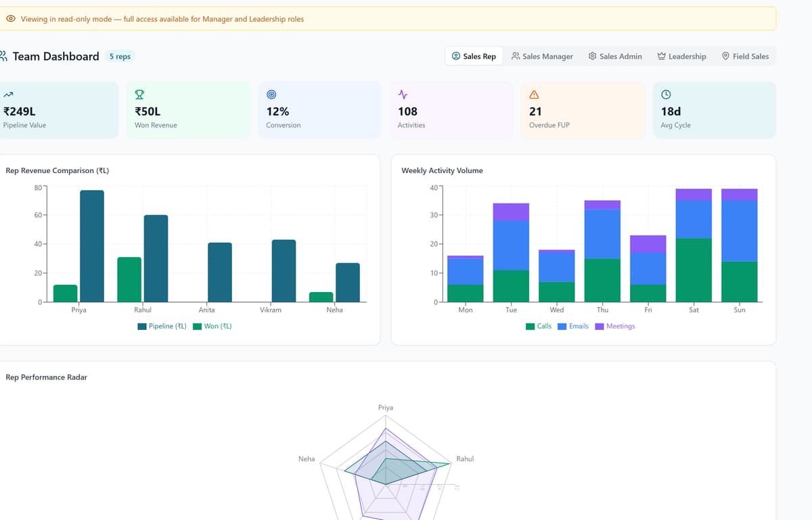The image size is (812, 520).
Task: Open the Pipeline Value ₹249L card
Action: pos(58,110)
